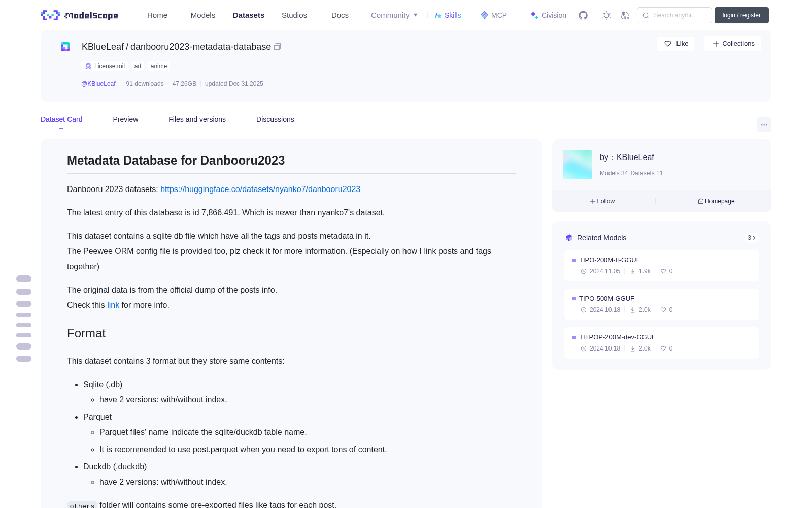
Task: Open the TIPO-500M-GGUF model
Action: coord(606,298)
